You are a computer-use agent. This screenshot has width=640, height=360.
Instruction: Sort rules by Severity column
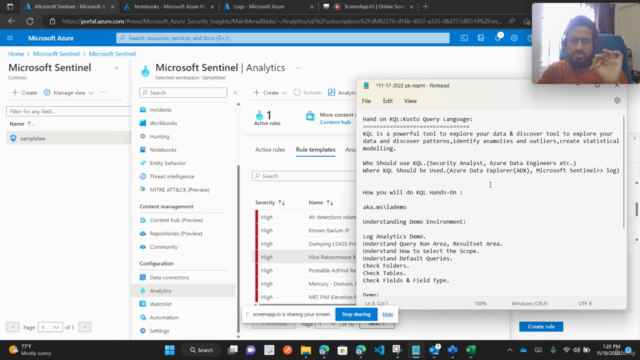tap(270, 202)
